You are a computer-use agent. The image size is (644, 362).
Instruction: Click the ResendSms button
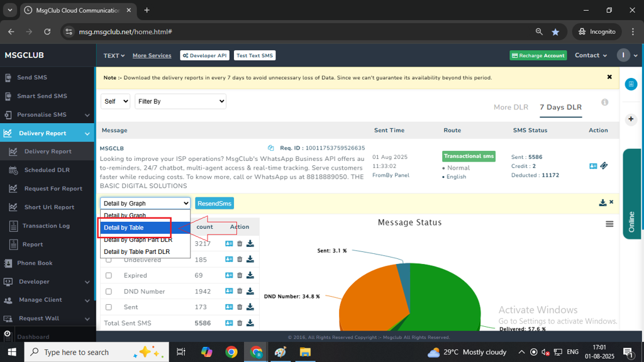(214, 203)
